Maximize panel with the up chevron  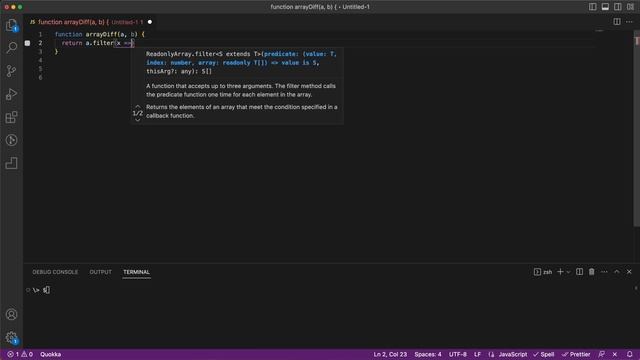(x=617, y=272)
